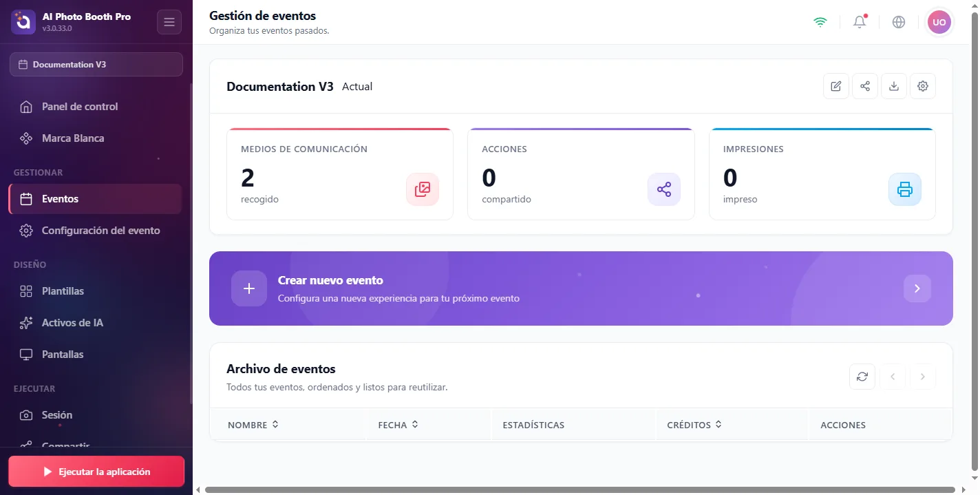The height and width of the screenshot is (495, 980).
Task: Click the version text v3.0.33.0
Action: [57, 28]
